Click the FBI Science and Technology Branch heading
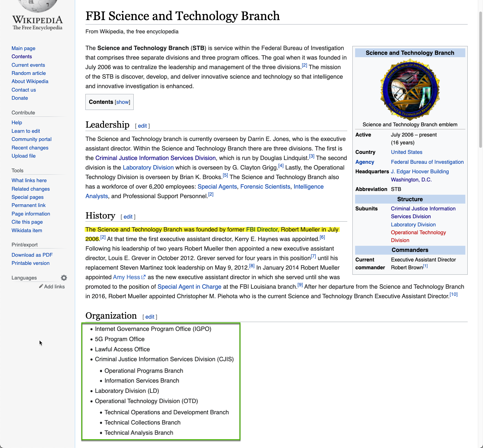The image size is (483, 448). click(x=183, y=16)
